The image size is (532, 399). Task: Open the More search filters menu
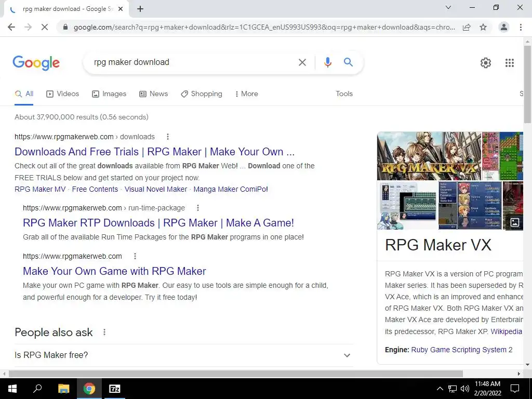246,94
